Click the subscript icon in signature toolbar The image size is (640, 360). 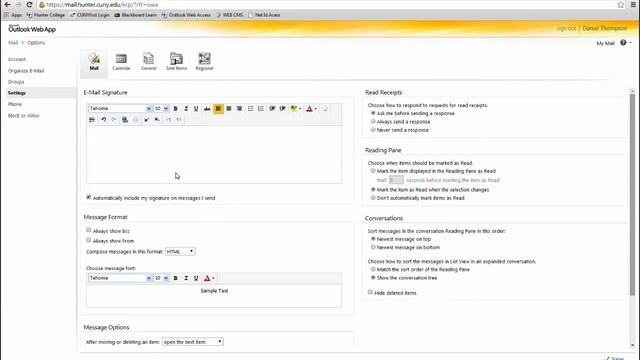click(x=157, y=120)
